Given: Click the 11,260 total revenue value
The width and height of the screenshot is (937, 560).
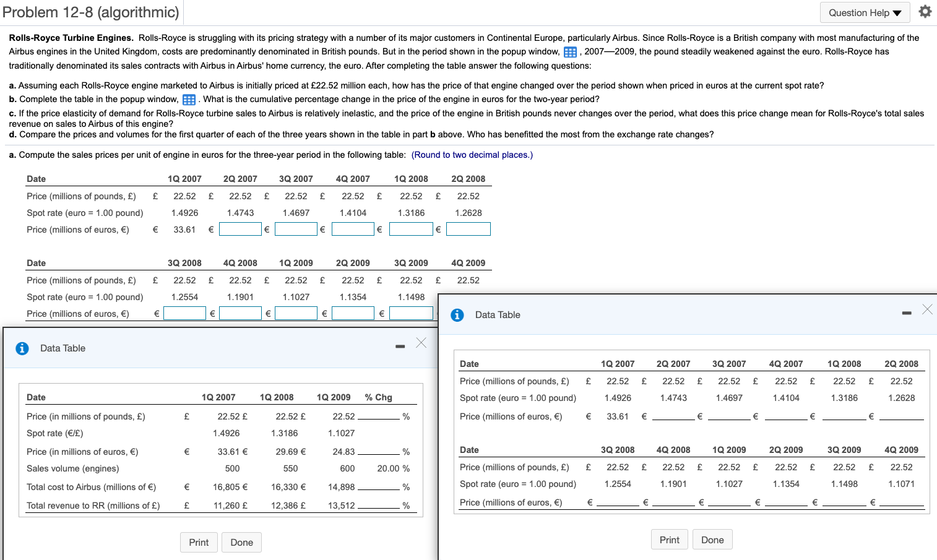Looking at the screenshot, I should coord(227,506).
